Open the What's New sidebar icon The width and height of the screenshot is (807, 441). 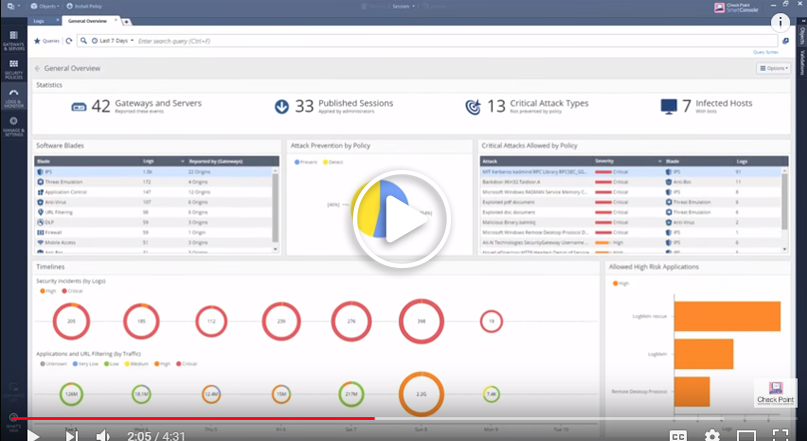tap(13, 421)
